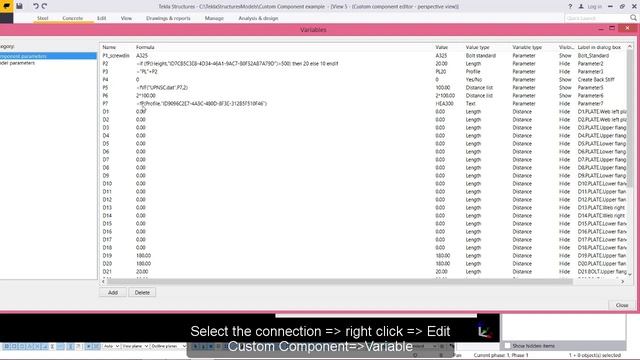The width and height of the screenshot is (640, 360).
Task: Click the Log in link
Action: coord(594,7)
